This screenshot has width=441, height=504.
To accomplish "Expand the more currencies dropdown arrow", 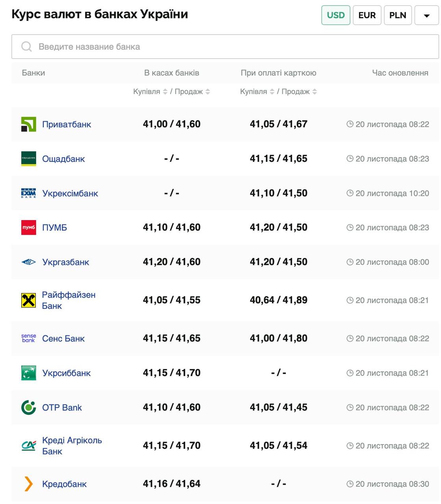I will pyautogui.click(x=426, y=16).
